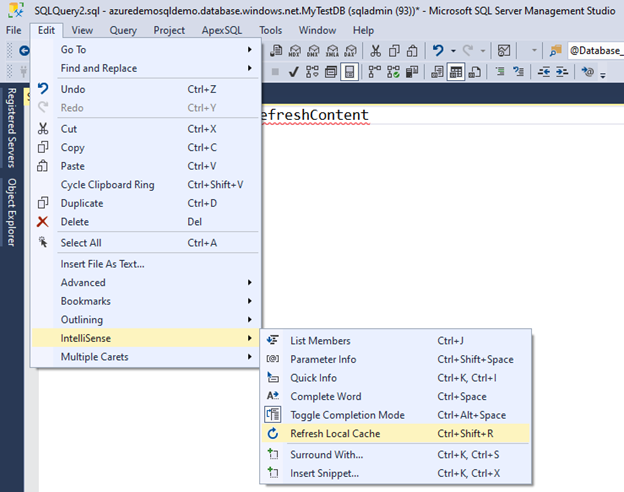Switch output to Results to File
This screenshot has height=492, width=624.
click(474, 72)
